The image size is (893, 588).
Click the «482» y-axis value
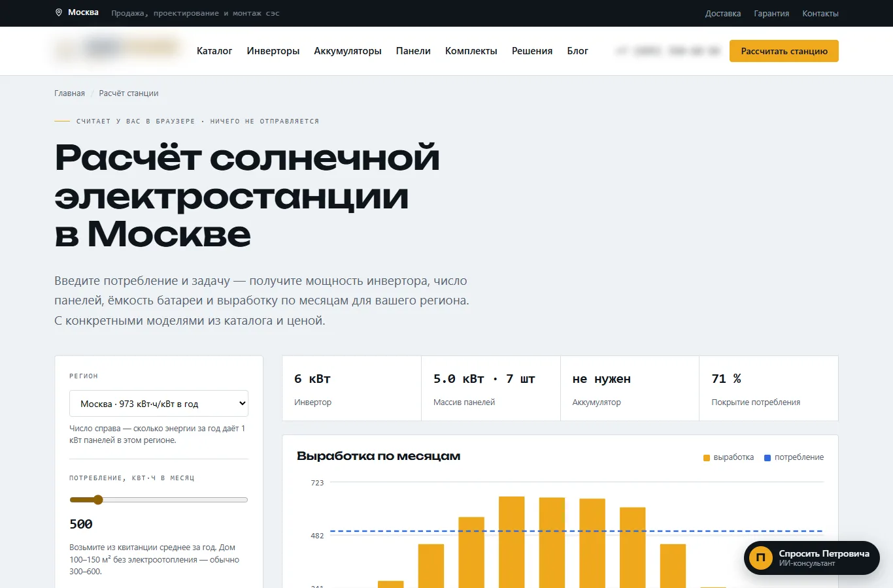317,536
